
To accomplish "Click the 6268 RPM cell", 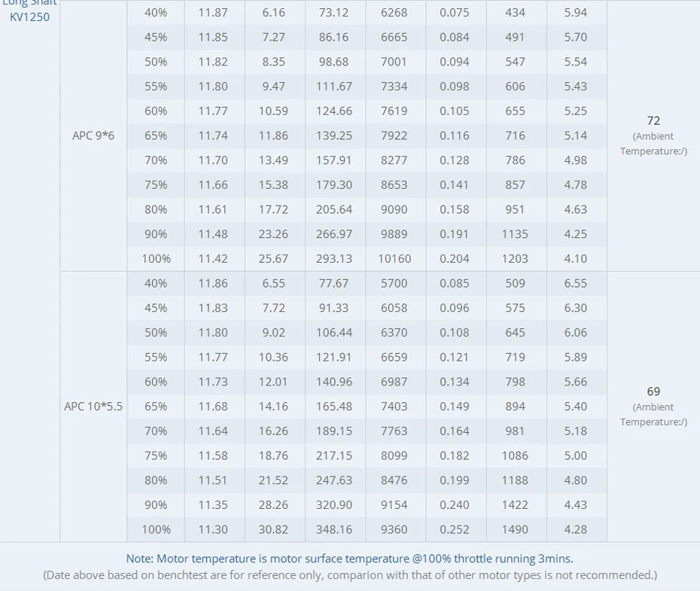I will [x=394, y=13].
